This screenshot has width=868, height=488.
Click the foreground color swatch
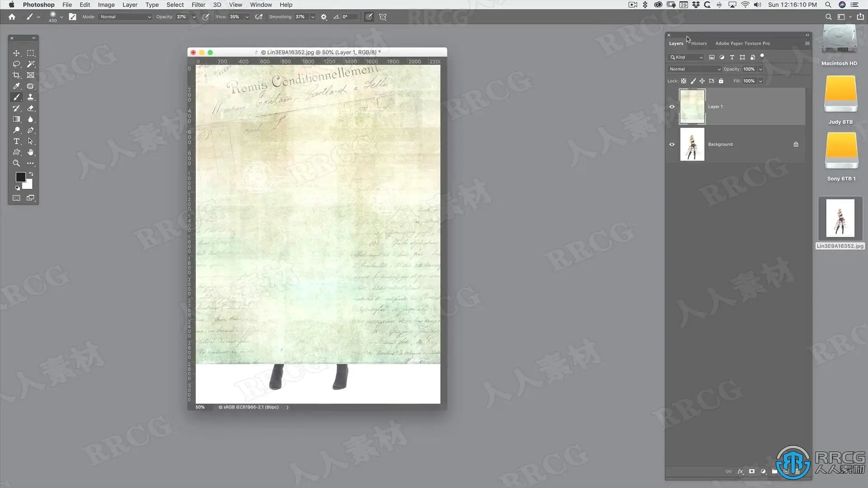tap(20, 177)
